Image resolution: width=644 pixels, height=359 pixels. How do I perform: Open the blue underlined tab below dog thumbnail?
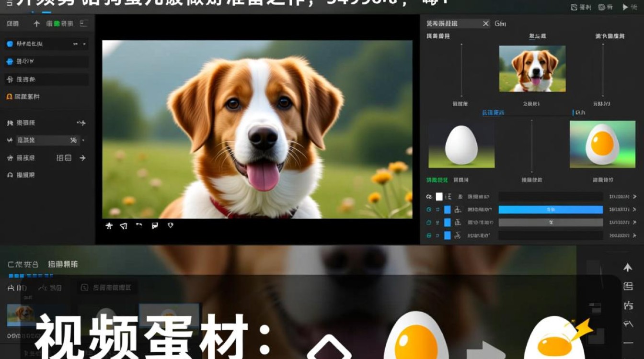point(493,112)
